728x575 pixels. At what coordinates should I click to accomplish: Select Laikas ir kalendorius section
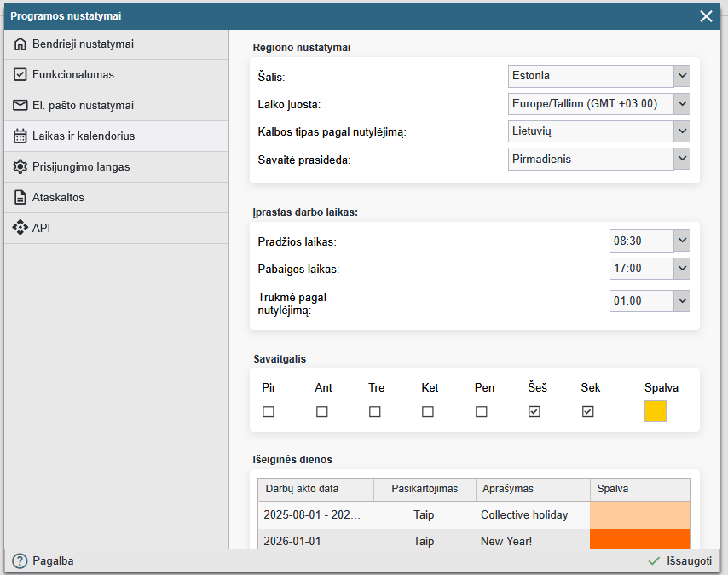[x=116, y=136]
